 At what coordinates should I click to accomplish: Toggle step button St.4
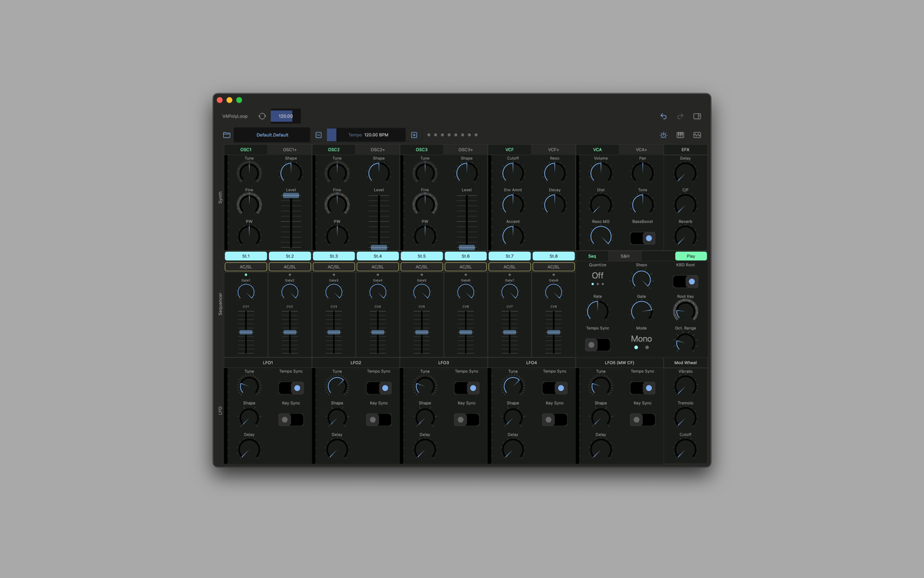click(x=377, y=256)
